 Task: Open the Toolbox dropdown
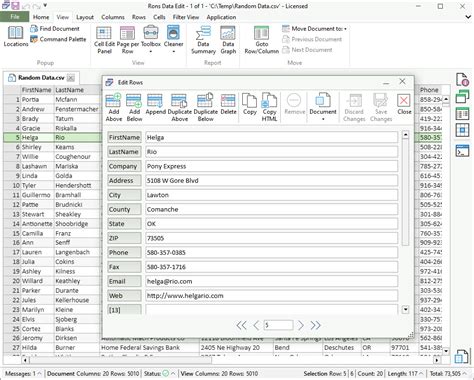point(151,40)
